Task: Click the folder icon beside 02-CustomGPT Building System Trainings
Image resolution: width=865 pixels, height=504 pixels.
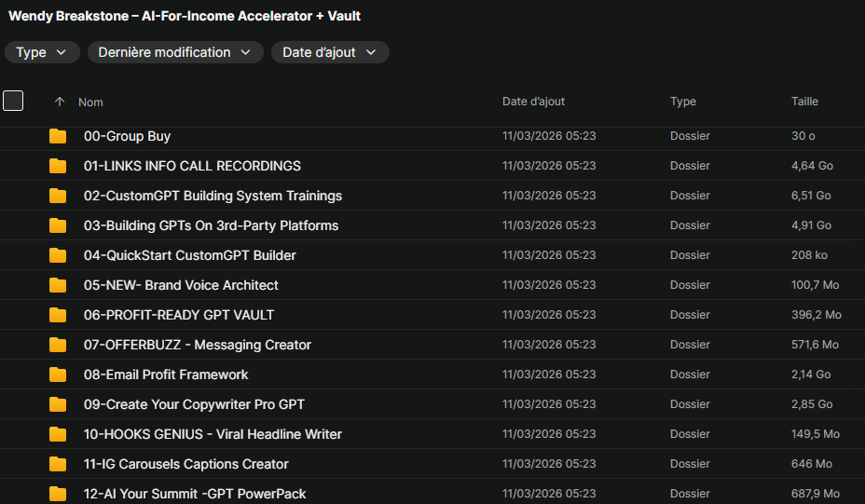Action: 58,196
